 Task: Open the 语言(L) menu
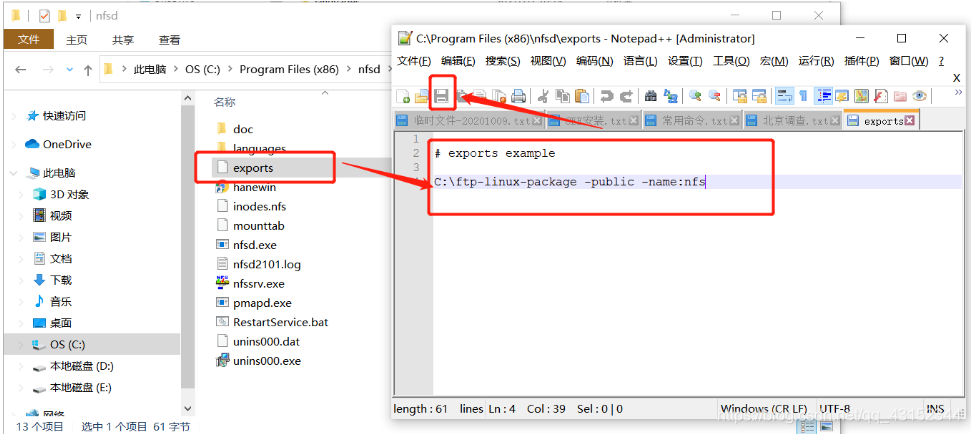pos(640,61)
